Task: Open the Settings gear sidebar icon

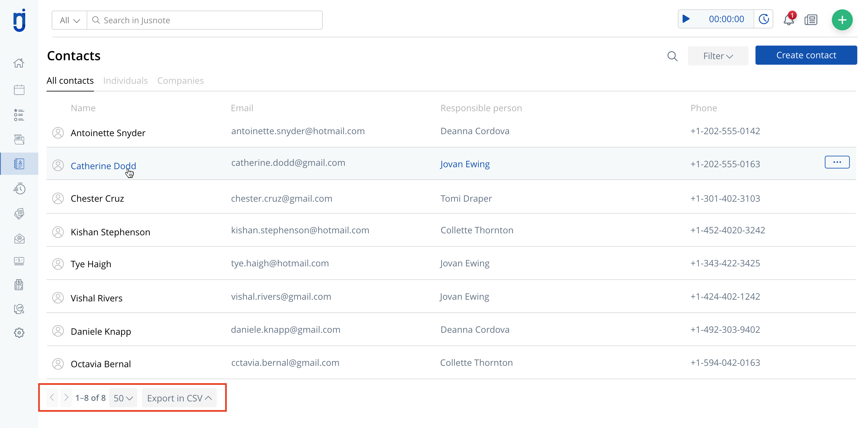Action: (19, 333)
